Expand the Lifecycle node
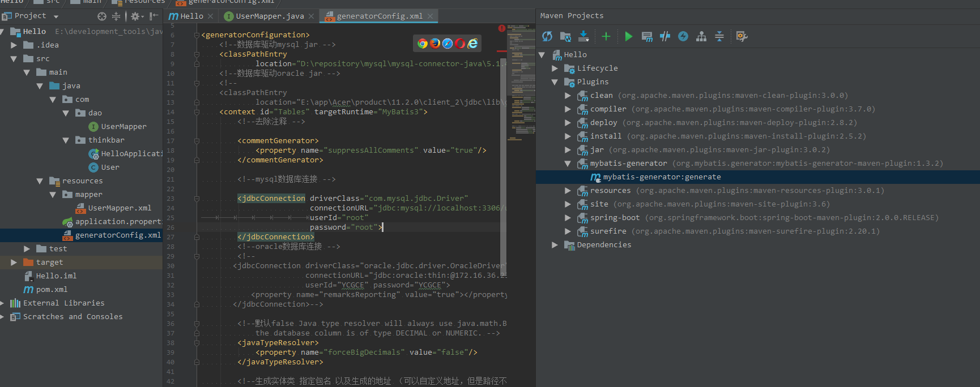980x387 pixels. [555, 68]
